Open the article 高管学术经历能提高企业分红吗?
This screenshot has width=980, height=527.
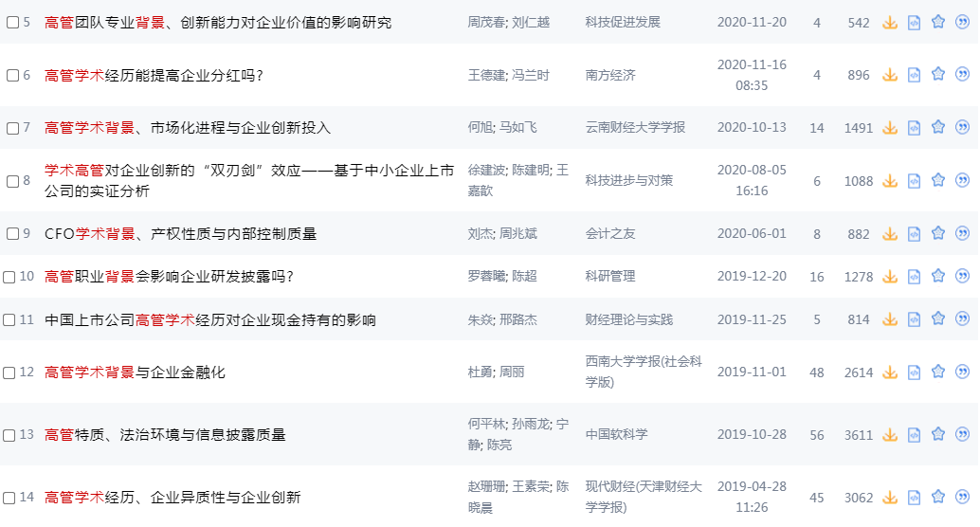(x=154, y=76)
